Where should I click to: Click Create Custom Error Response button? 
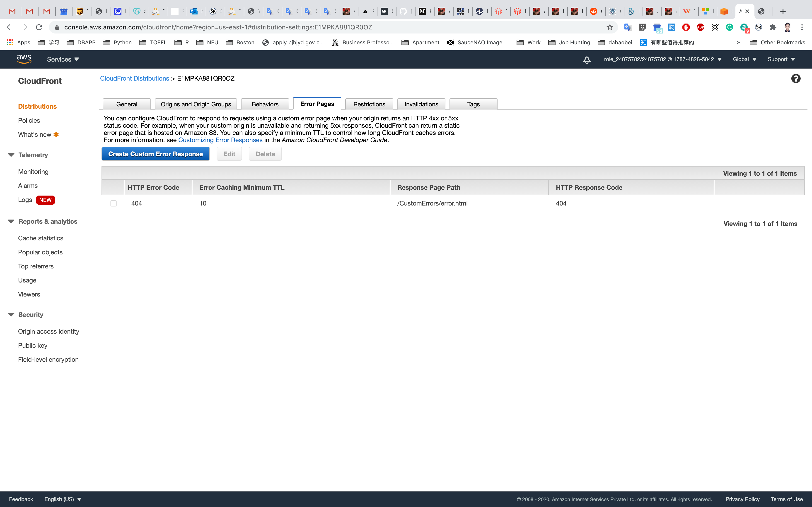pos(155,154)
